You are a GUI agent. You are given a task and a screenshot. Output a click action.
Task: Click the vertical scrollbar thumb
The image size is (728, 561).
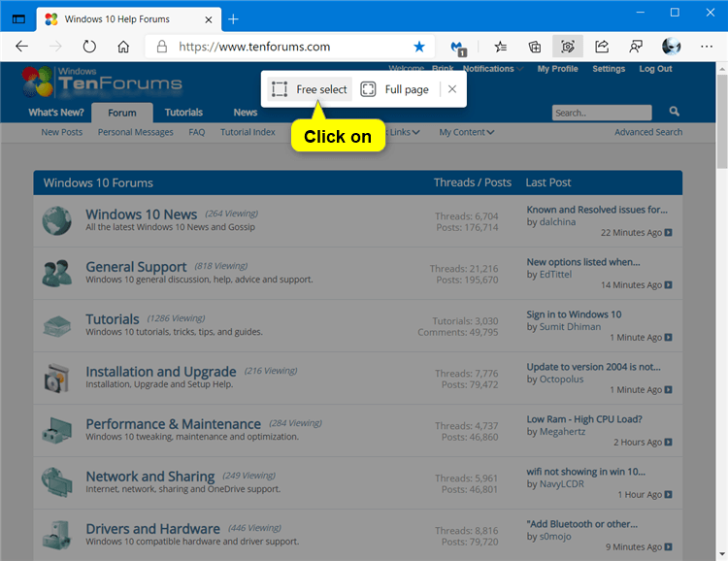(722, 121)
